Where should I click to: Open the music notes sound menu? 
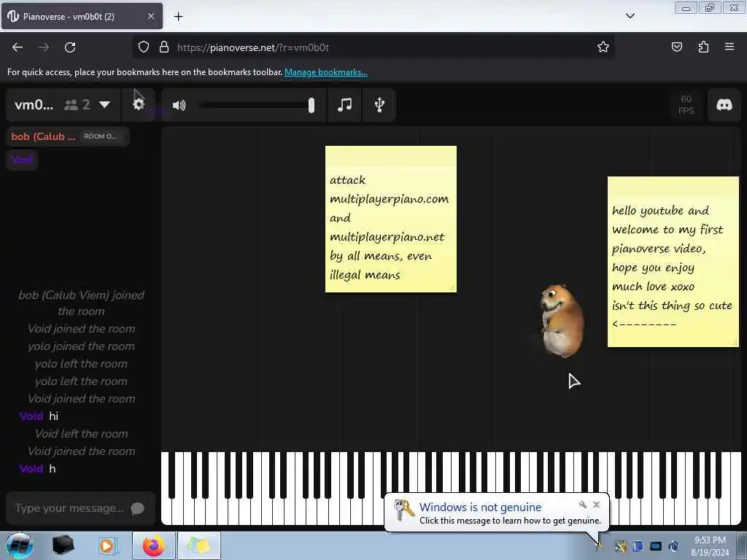(x=344, y=105)
